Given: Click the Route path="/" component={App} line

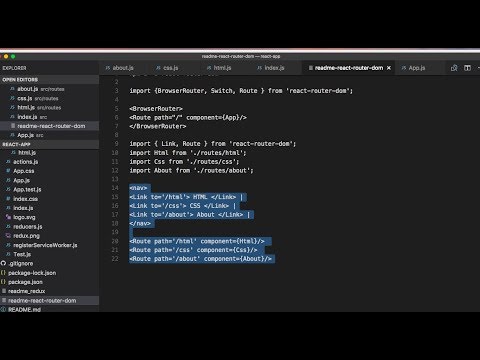Looking at the screenshot, I should point(188,117).
